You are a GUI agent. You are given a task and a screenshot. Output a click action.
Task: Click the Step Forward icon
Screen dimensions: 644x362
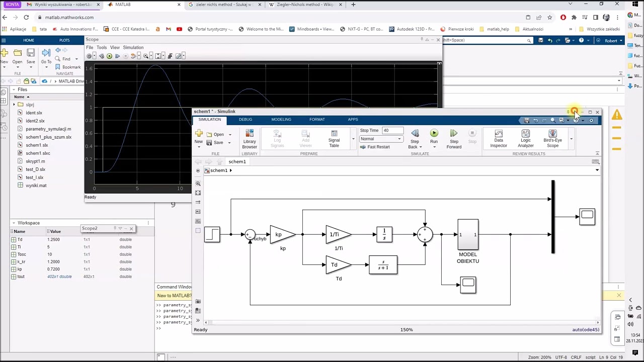tap(453, 134)
